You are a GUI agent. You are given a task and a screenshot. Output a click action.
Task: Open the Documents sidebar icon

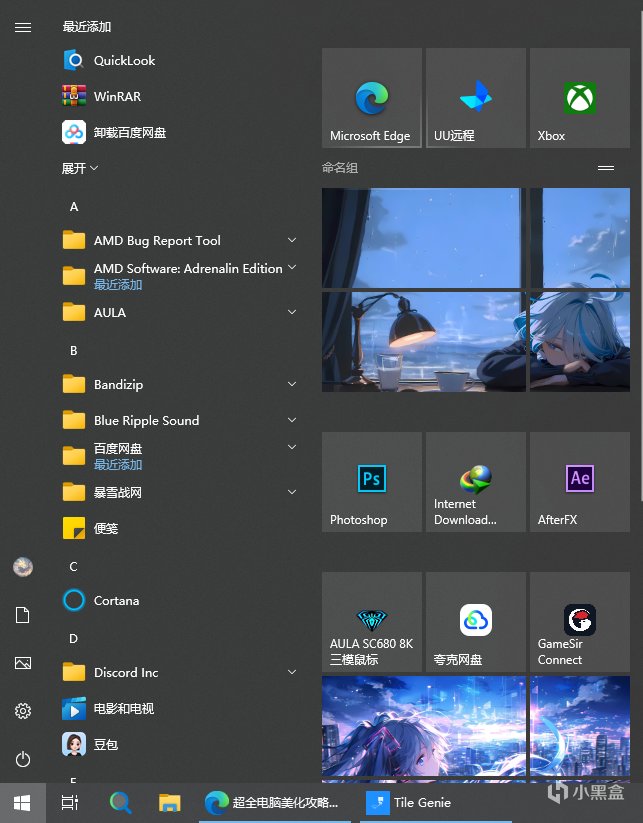23,615
